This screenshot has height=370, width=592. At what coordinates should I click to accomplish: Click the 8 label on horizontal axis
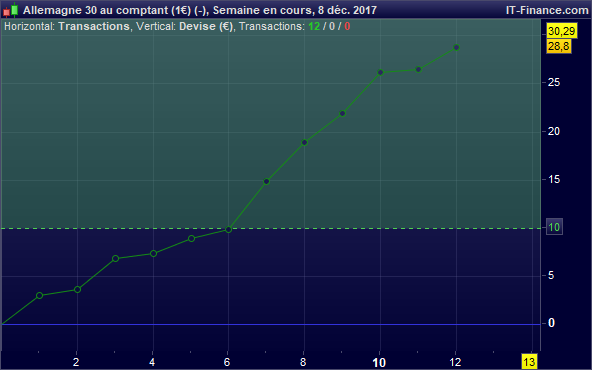[303, 362]
